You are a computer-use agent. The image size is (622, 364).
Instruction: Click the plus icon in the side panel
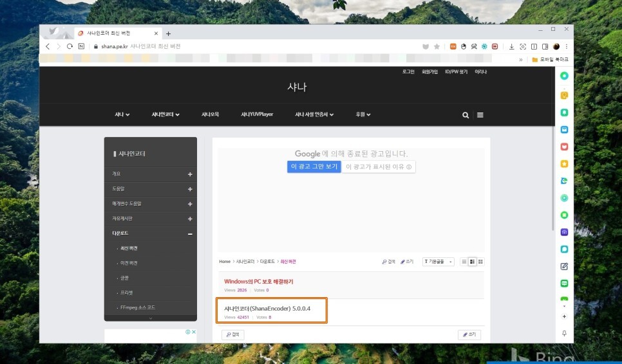pos(564,316)
